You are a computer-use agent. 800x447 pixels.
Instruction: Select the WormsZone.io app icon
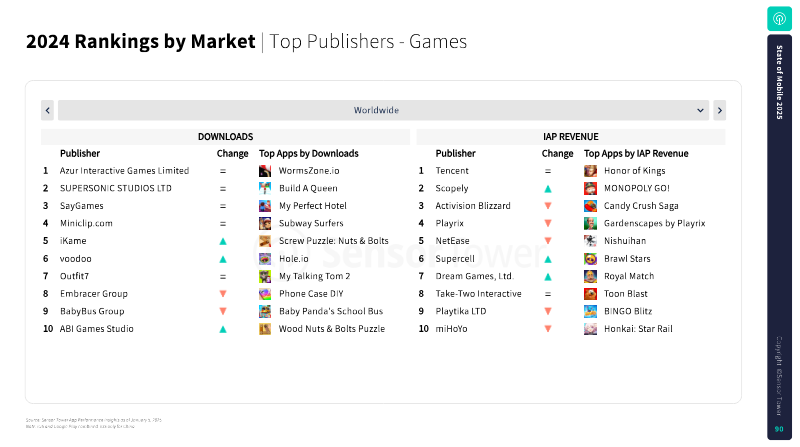pos(265,171)
